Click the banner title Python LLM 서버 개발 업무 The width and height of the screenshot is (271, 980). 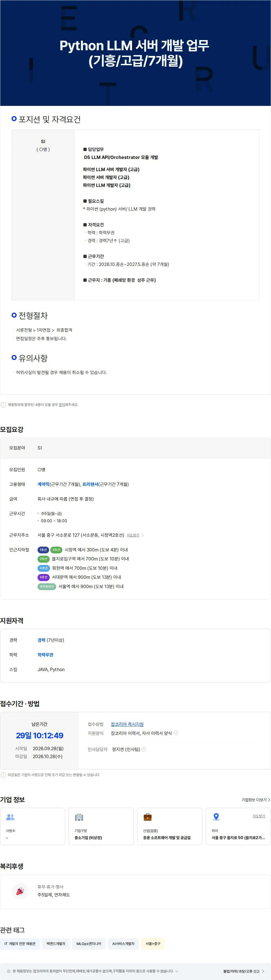(134, 46)
